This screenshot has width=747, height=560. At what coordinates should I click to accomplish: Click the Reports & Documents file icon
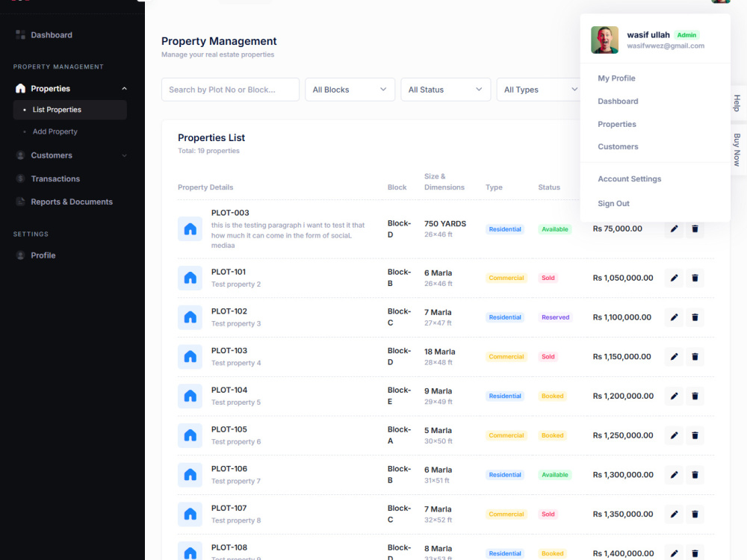point(20,202)
